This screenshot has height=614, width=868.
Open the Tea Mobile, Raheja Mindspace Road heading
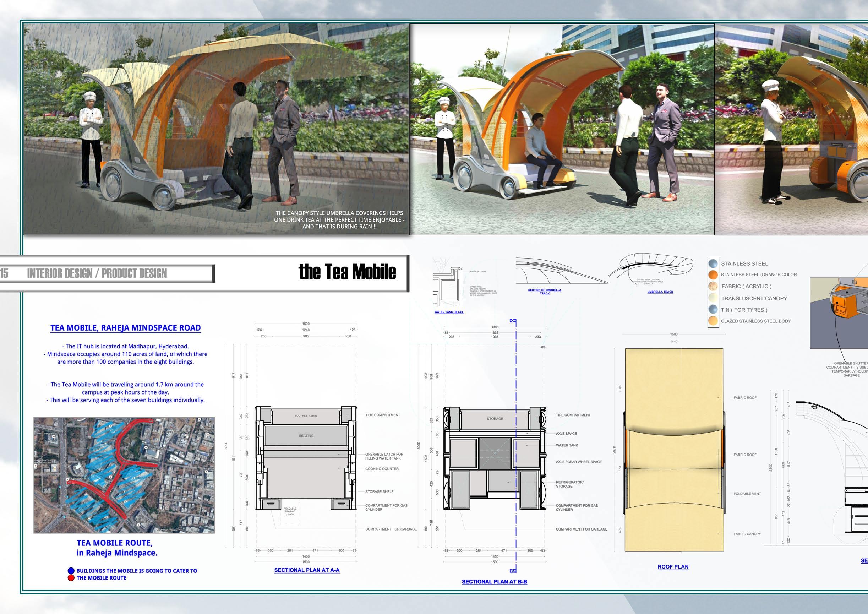[126, 328]
